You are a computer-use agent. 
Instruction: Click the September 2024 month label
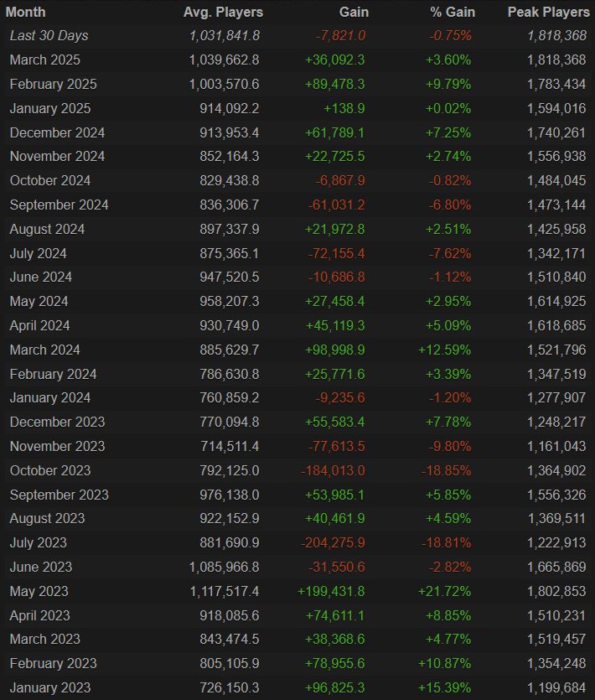[59, 205]
